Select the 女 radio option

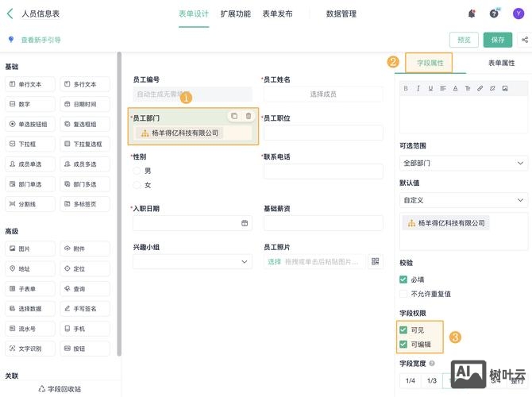click(x=137, y=185)
